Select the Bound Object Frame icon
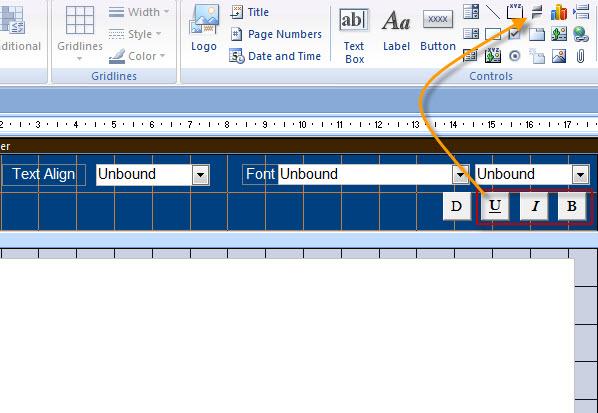The image size is (598, 413). (x=493, y=56)
